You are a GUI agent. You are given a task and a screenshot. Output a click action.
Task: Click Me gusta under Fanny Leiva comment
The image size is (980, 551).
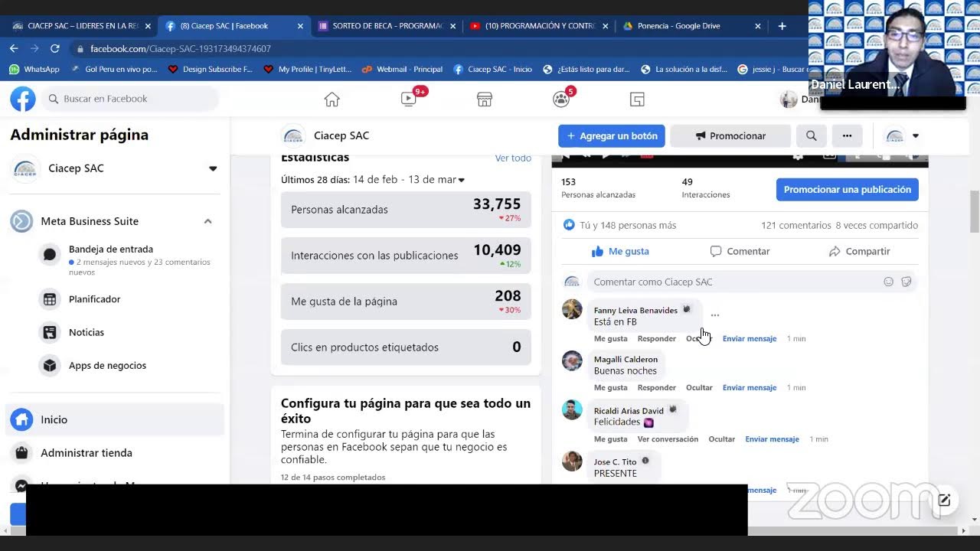click(x=611, y=338)
